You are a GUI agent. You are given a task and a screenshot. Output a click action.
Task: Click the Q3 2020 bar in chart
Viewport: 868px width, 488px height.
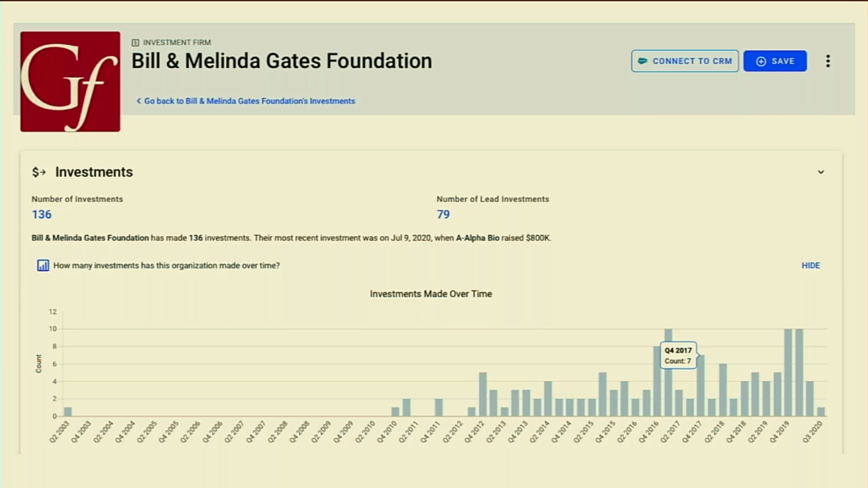click(821, 412)
